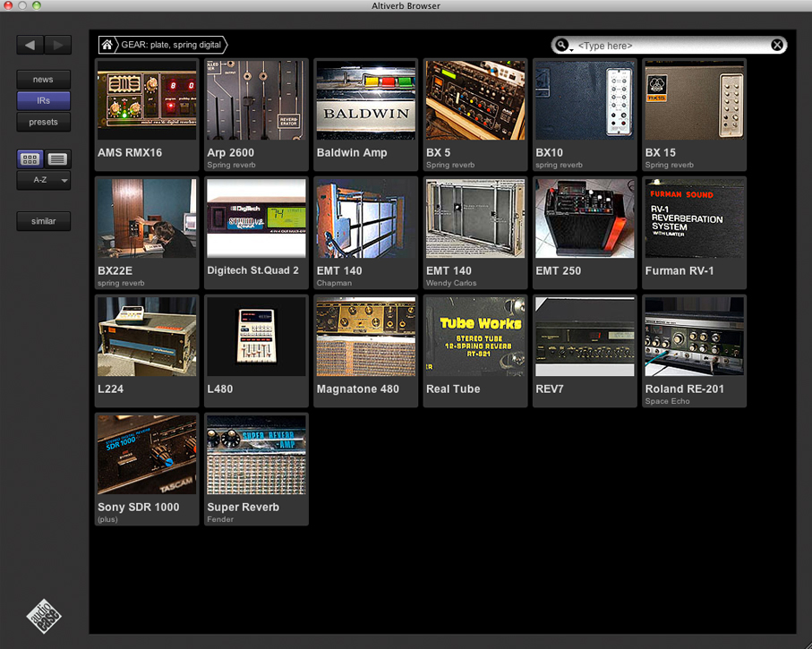Select the Roland RE-201 Space Echo image

(x=695, y=337)
